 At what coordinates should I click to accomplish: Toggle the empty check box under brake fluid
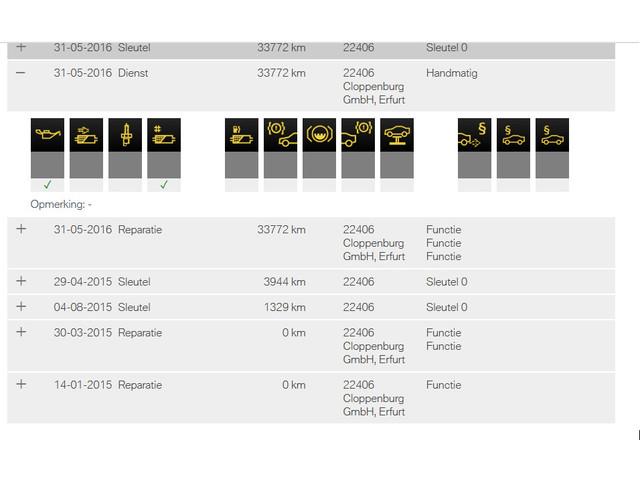point(319,185)
